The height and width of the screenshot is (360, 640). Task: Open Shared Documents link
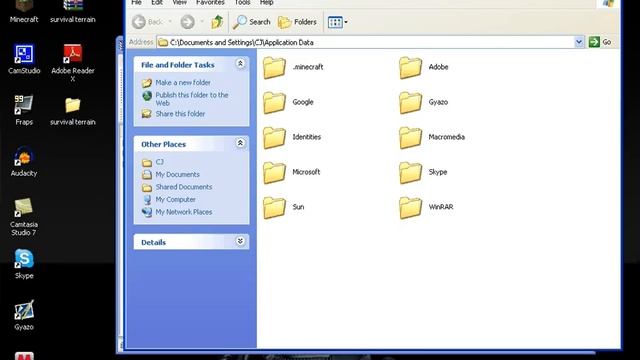pyautogui.click(x=177, y=187)
